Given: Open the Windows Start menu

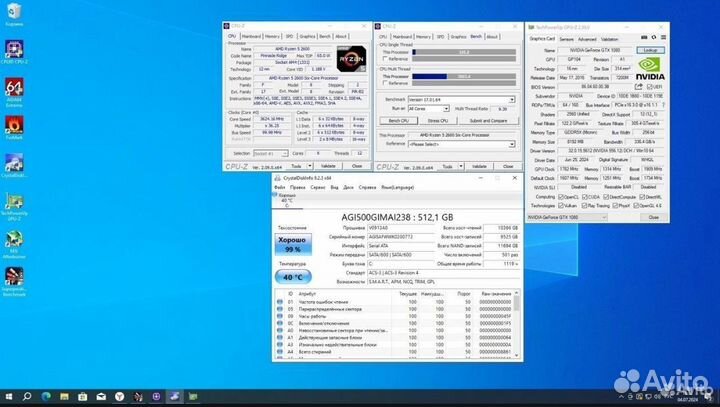Looking at the screenshot, I should tap(9, 396).
